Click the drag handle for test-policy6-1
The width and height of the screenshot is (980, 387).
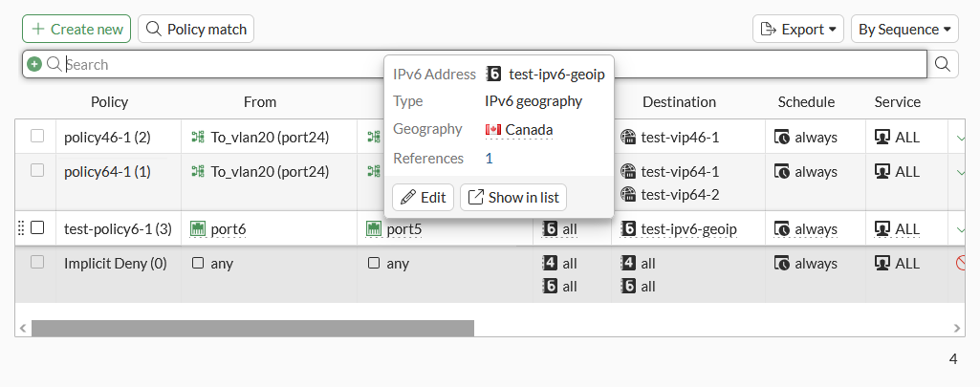(21, 228)
